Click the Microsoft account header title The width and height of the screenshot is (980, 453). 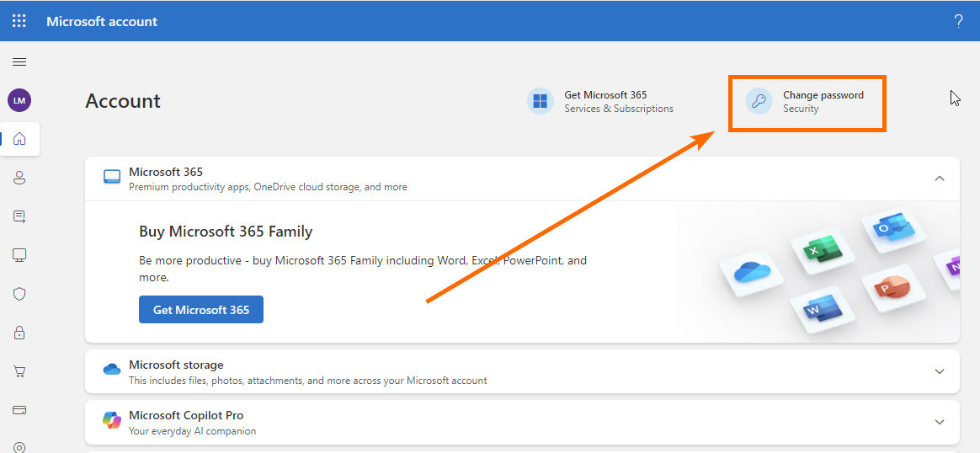pos(102,21)
